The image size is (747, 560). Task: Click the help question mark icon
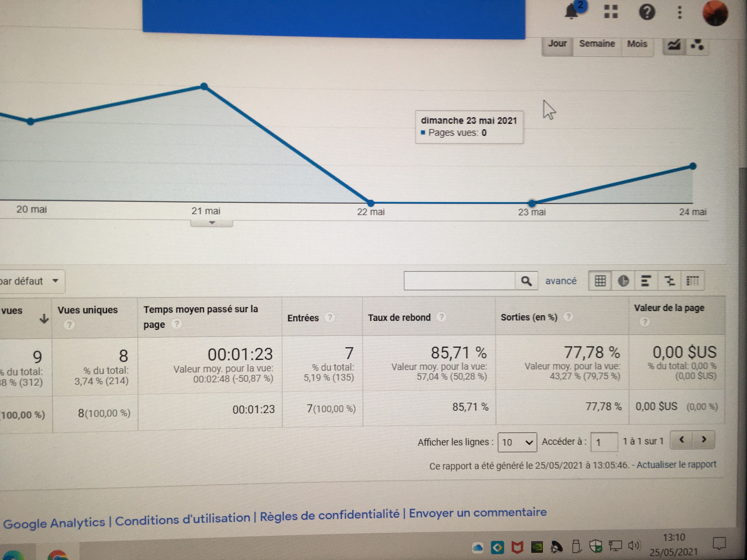pos(647,12)
